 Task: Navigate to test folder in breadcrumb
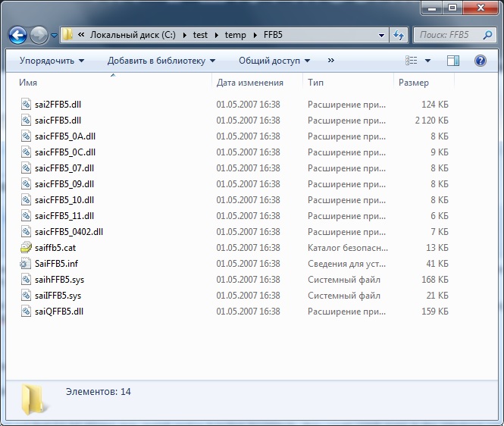point(200,35)
